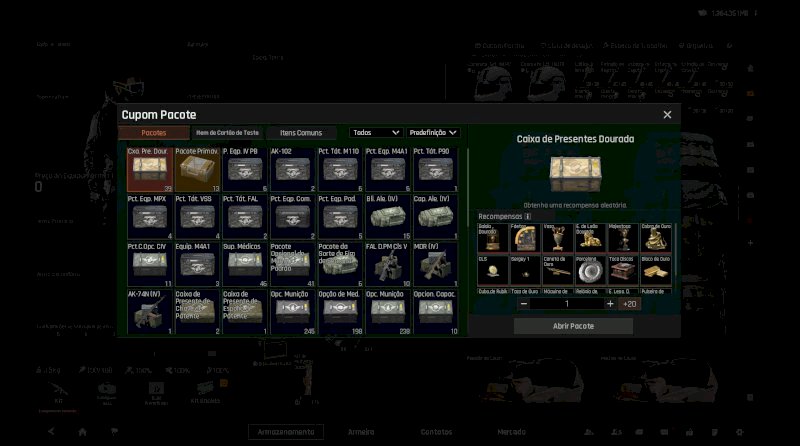The image size is (800, 446).
Task: Increase package quantity with plus button
Action: [609, 303]
